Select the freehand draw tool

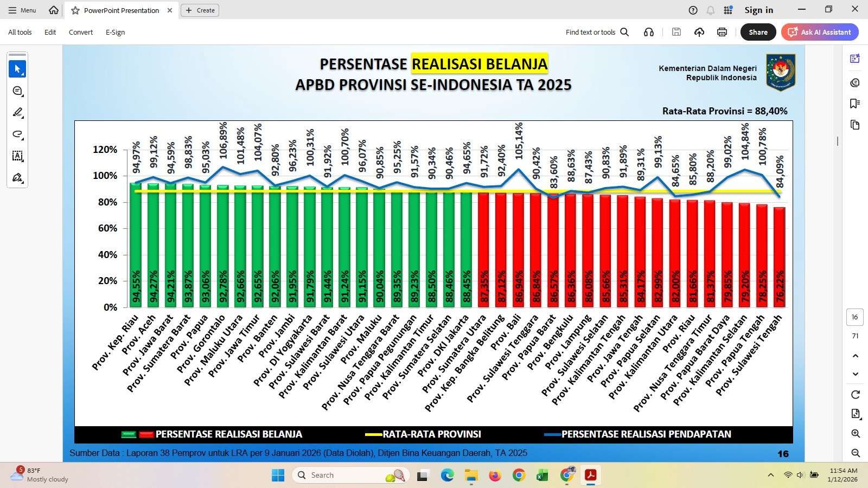(x=17, y=134)
